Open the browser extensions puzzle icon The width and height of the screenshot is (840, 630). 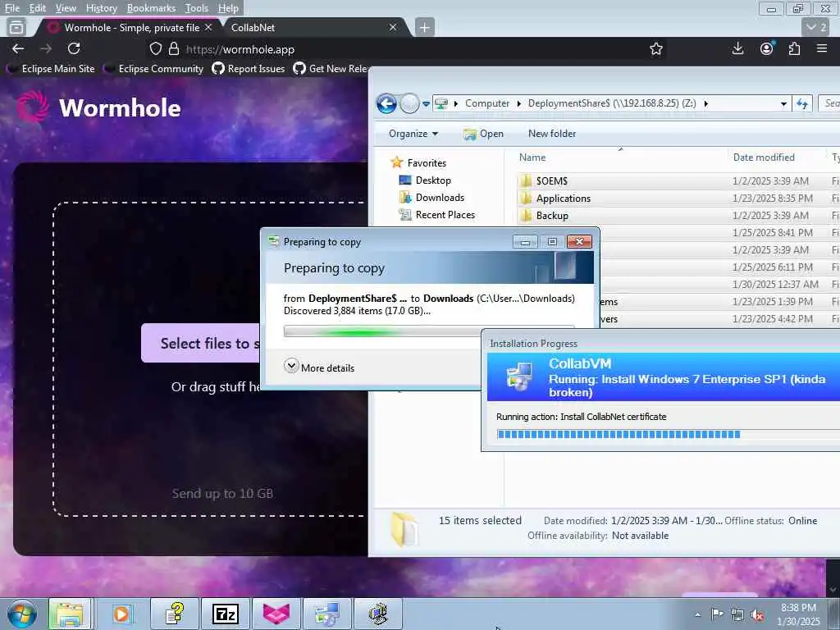794,48
